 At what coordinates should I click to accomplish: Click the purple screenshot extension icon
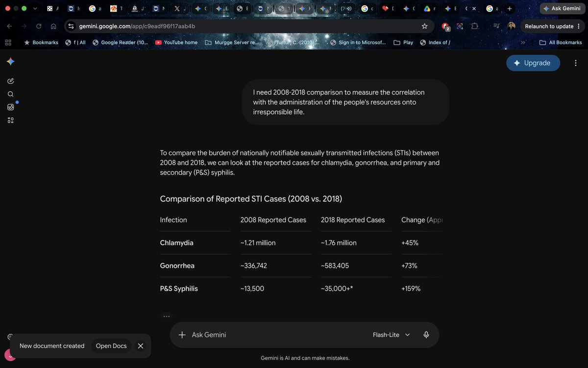460,26
